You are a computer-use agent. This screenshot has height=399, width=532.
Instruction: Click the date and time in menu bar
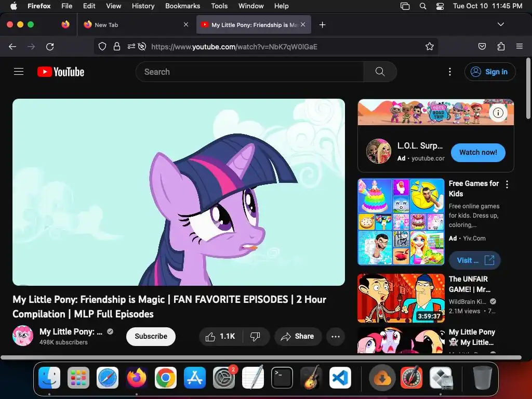tap(487, 6)
